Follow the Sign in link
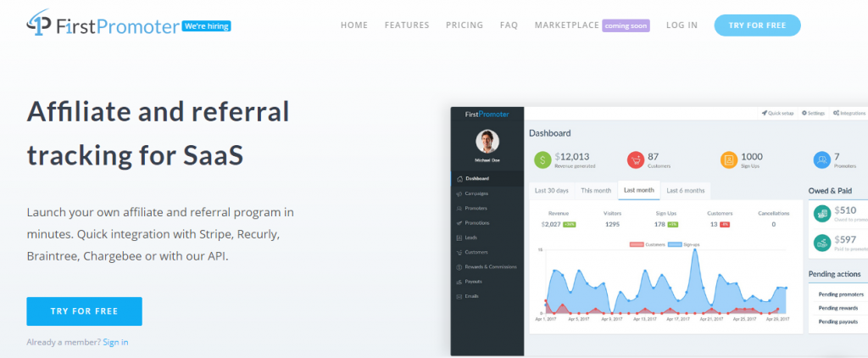The width and height of the screenshot is (868, 358). pyautogui.click(x=115, y=343)
